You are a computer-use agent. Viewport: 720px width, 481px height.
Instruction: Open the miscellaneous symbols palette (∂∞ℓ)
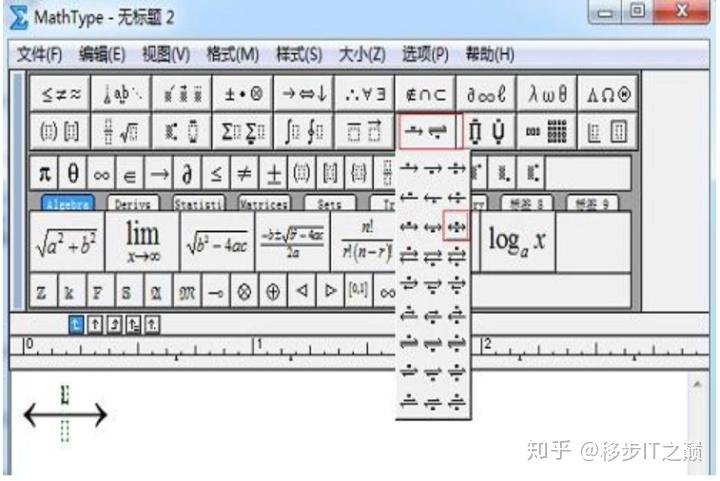coord(486,94)
